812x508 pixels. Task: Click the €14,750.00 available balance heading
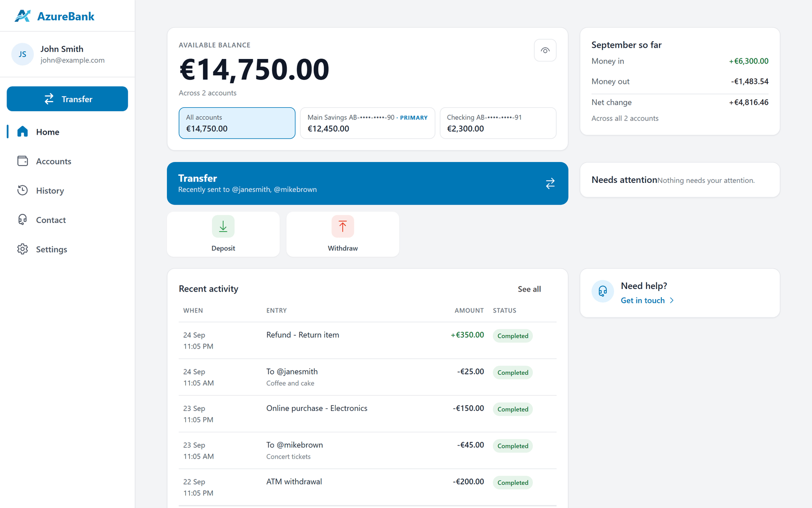pyautogui.click(x=254, y=70)
